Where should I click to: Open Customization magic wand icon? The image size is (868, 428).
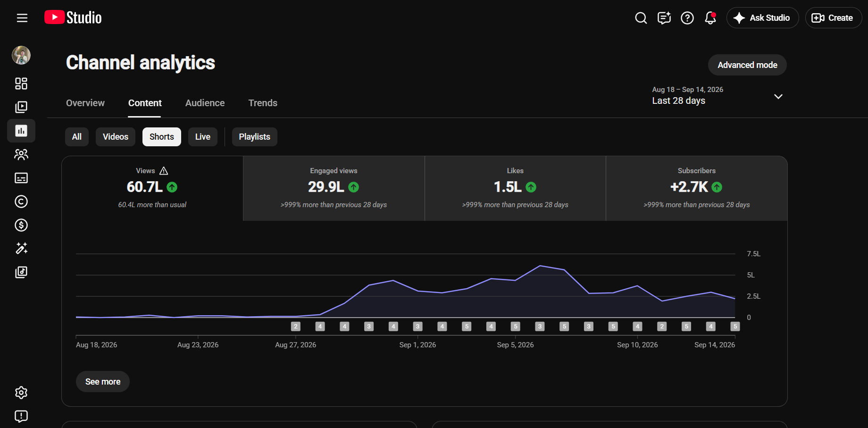pos(21,249)
